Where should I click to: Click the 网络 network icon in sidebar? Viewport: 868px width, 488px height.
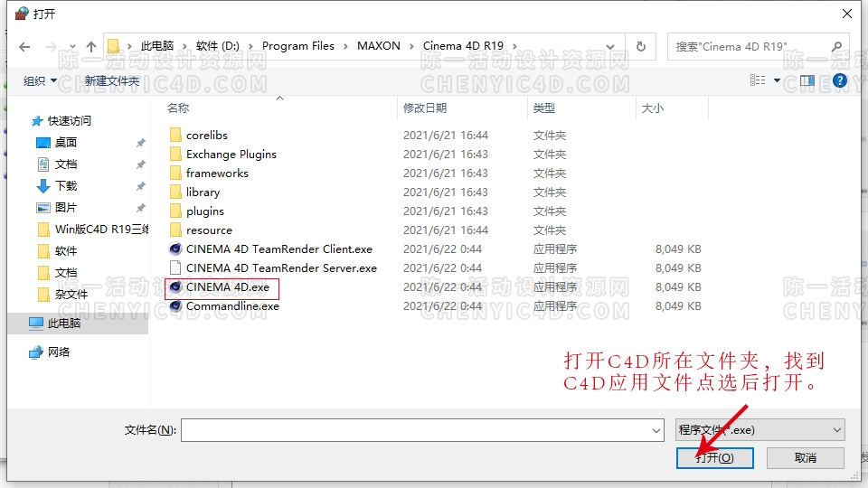pos(36,352)
